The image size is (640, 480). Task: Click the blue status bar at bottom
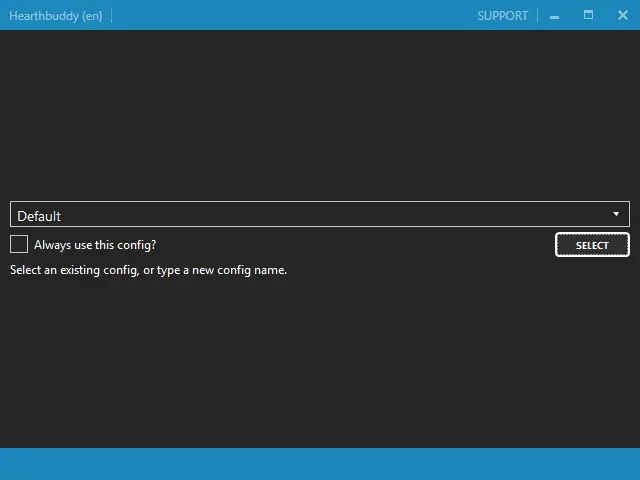[320, 464]
